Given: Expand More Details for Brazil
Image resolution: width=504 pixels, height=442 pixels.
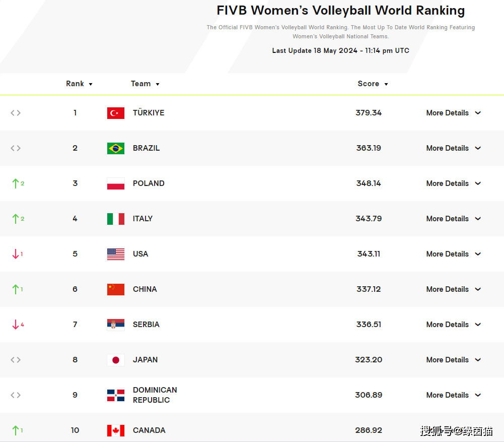Looking at the screenshot, I should click(454, 148).
